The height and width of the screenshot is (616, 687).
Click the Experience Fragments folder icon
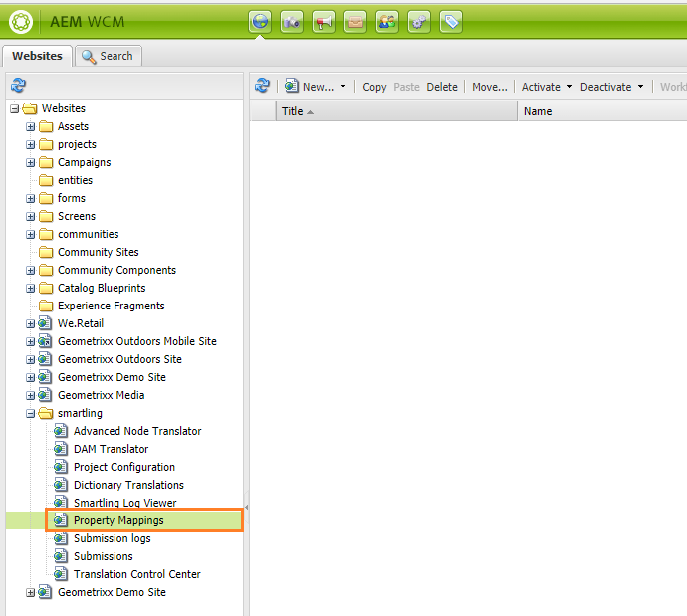[46, 306]
